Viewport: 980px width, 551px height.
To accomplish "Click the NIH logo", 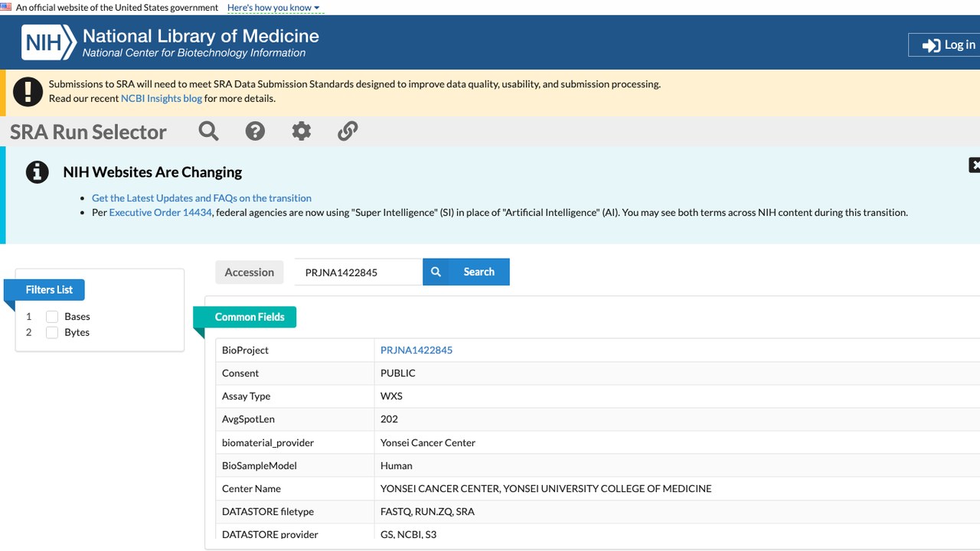I will (x=48, y=43).
